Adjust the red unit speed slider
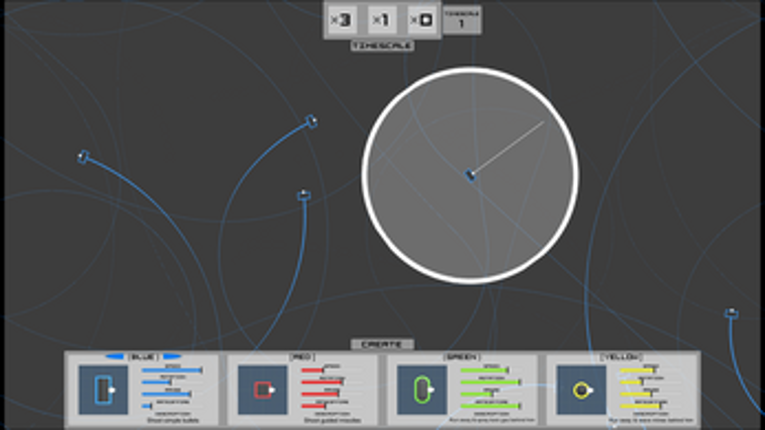Viewport: 765px width, 430px height. 313,370
